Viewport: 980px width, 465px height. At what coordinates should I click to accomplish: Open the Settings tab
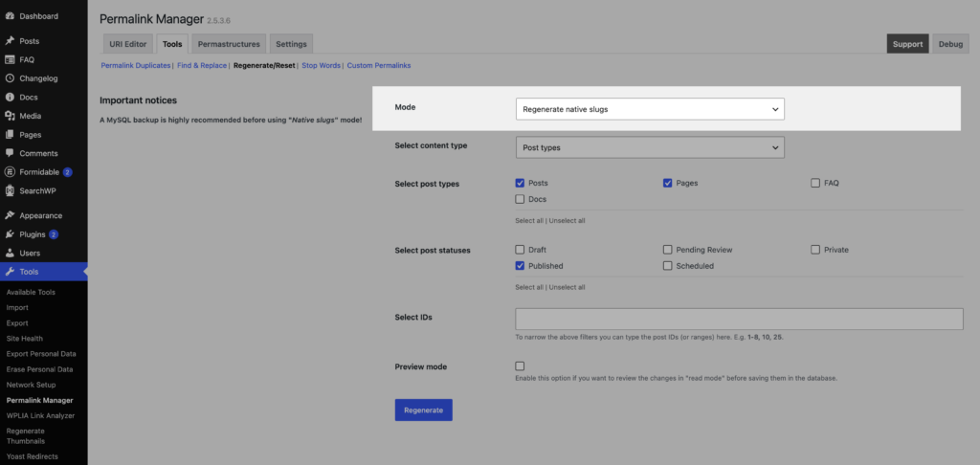click(291, 44)
